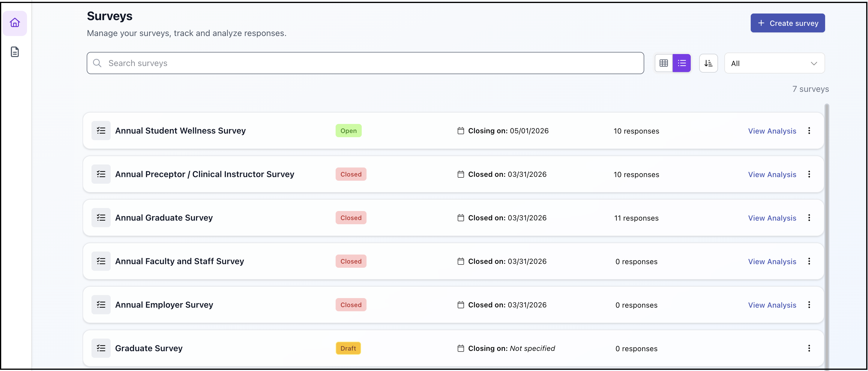View Analysis for Annual Preceptor Survey
The height and width of the screenshot is (371, 868).
(x=772, y=175)
